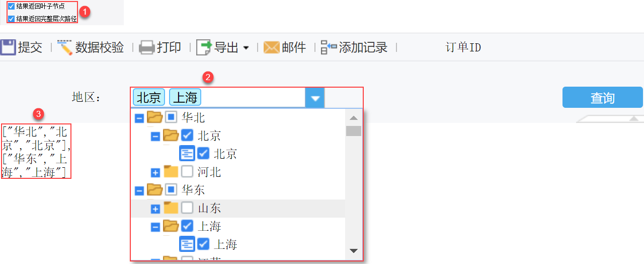Viewport: 644px width, 264px height.
Task: Collapse the 华东 tree node
Action: pyautogui.click(x=139, y=191)
